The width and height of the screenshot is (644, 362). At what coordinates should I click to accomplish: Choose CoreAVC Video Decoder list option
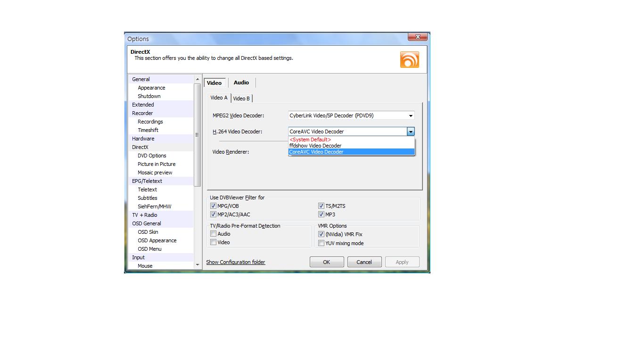pos(351,152)
